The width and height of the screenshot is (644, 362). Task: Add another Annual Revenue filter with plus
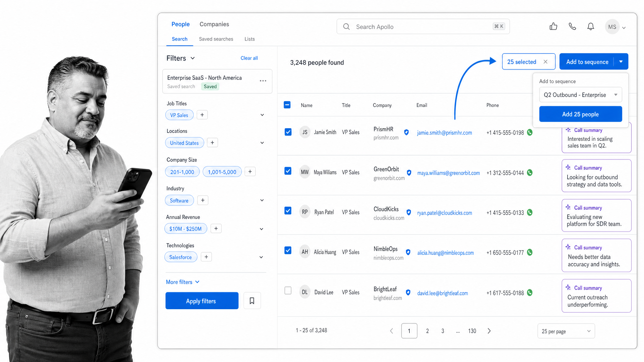(216, 228)
